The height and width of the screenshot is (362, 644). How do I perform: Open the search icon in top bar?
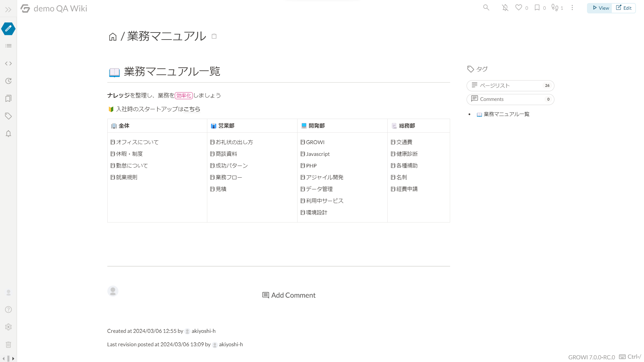[486, 7]
